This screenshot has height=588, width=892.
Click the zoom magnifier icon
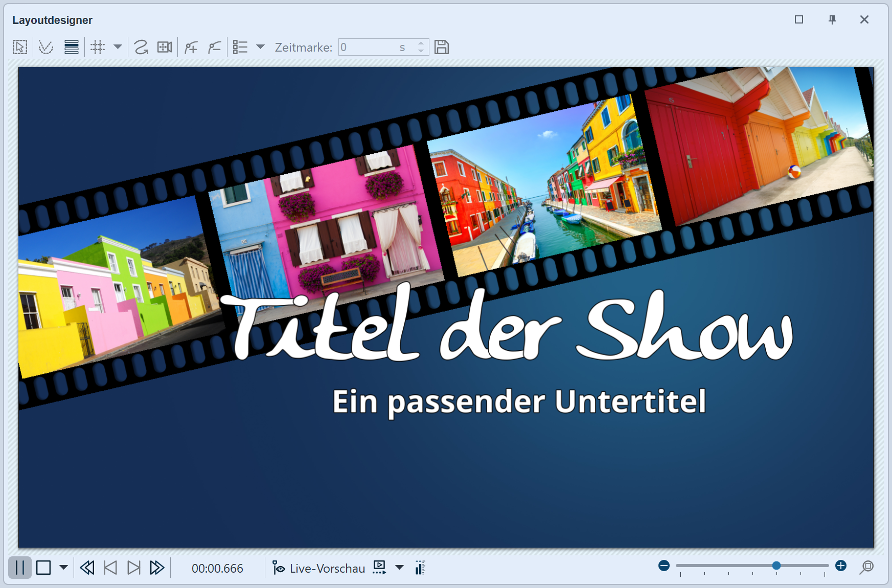(x=867, y=568)
